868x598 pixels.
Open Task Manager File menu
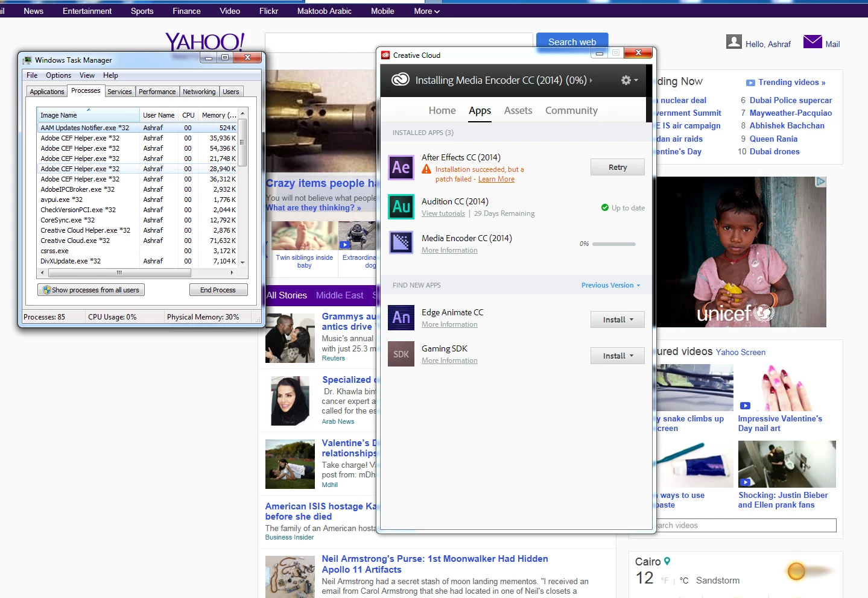(x=32, y=75)
